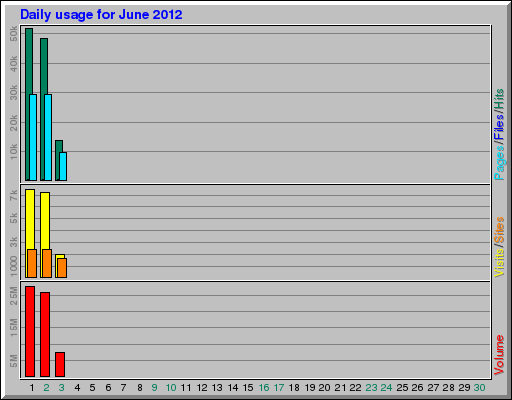Screen dimensions: 512x400
Task: Click green day label '2' on the x-axis
Action: [x=46, y=388]
